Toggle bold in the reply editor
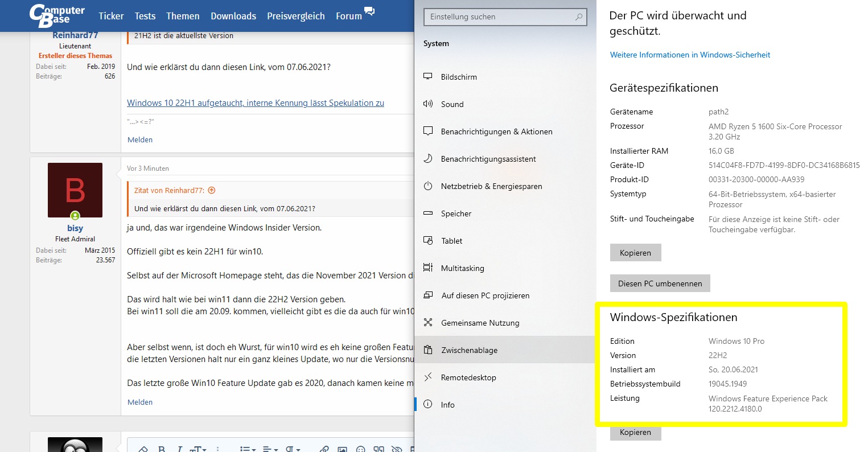Screen dimensions: 868x452 tap(162, 449)
